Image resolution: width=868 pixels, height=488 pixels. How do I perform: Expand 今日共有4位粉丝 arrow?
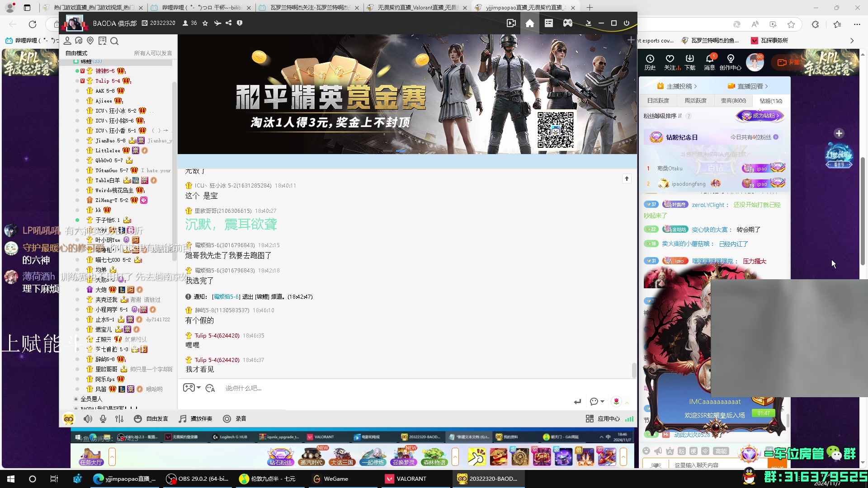(x=776, y=137)
